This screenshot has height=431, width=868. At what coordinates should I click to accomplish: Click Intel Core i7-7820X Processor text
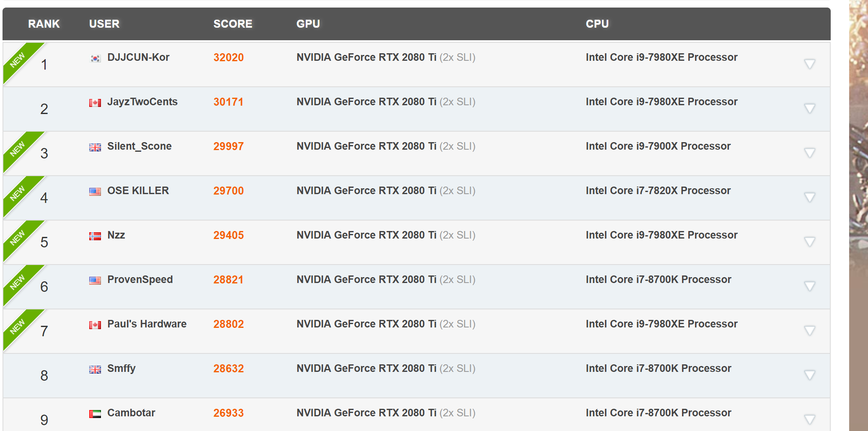658,191
